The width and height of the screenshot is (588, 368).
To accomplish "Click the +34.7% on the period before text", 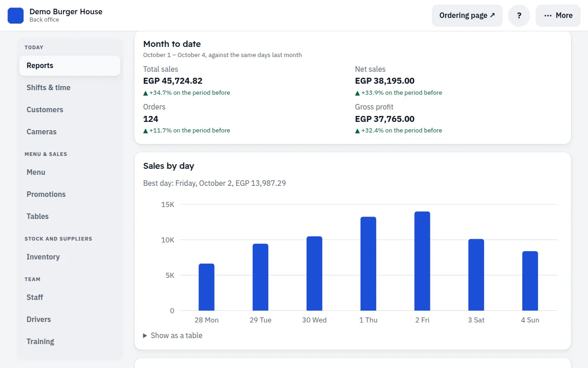I will coord(187,93).
